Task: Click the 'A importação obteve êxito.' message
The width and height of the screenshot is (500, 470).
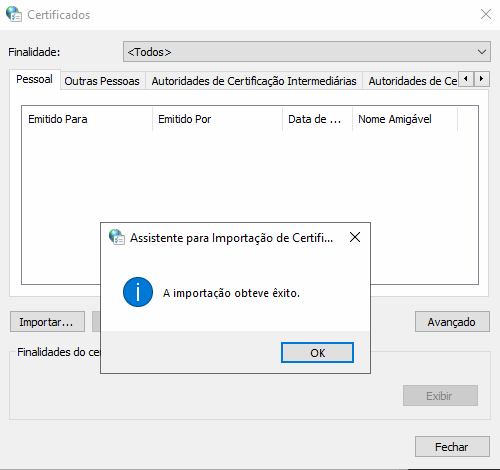Action: pyautogui.click(x=231, y=293)
